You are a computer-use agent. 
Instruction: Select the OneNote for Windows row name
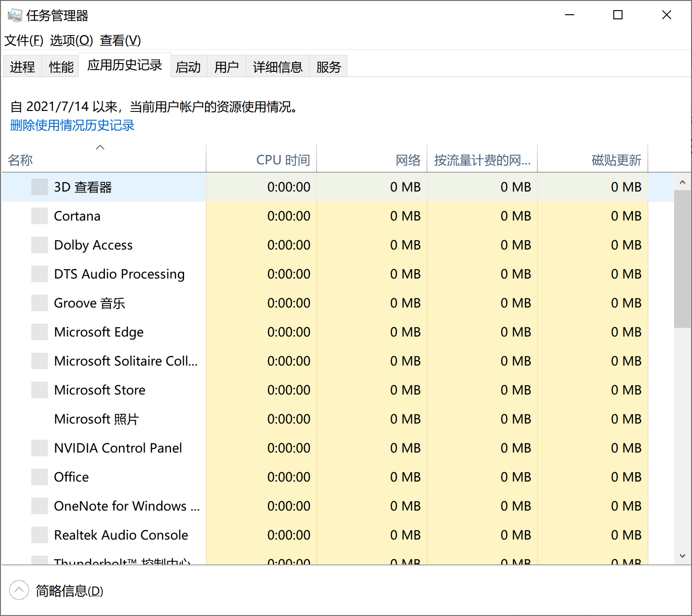[127, 506]
